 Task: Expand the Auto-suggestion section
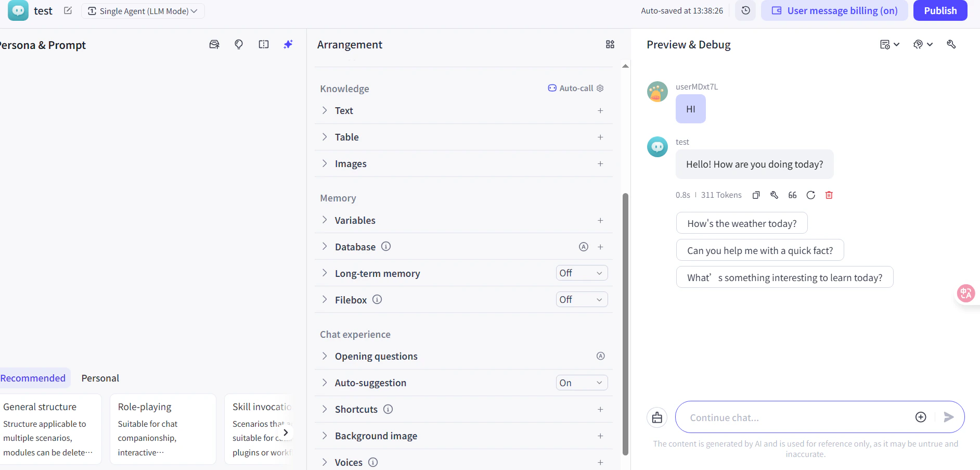[325, 383]
